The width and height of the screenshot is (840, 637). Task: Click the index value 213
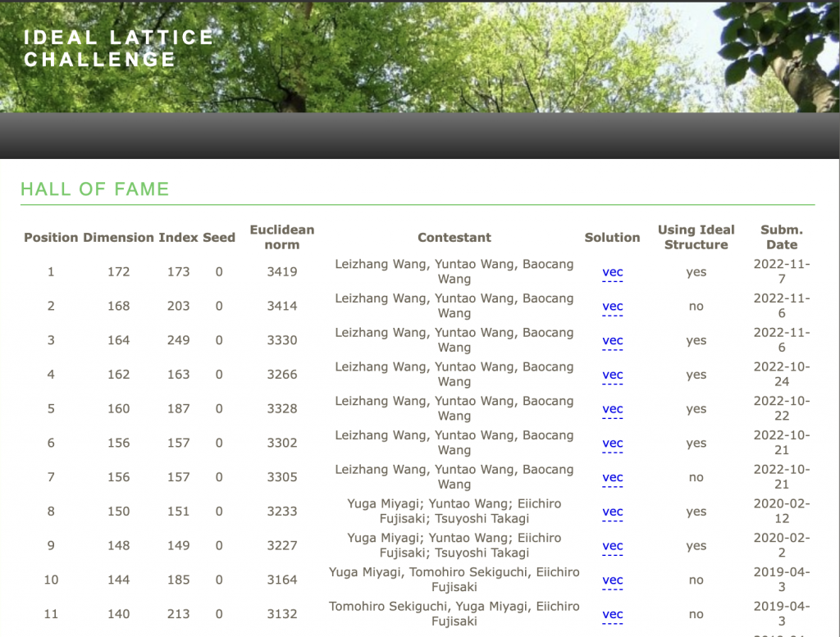(178, 615)
